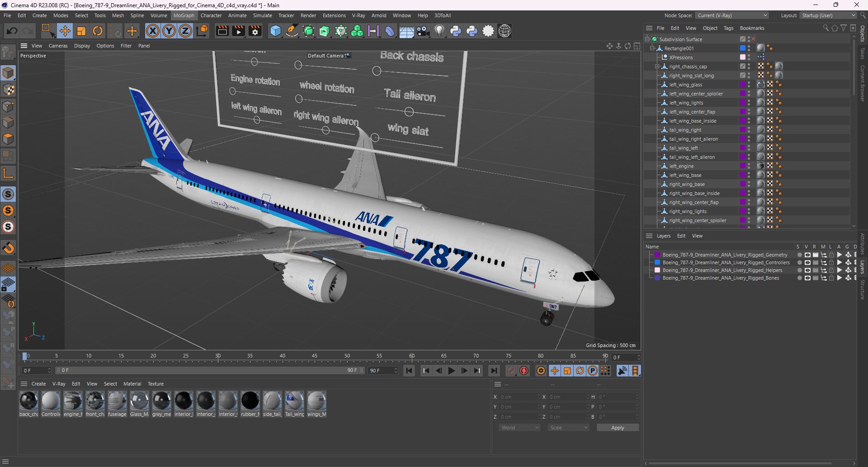Viewport: 868px width, 467px height.
Task: Click the first Python script icon
Action: point(456,31)
